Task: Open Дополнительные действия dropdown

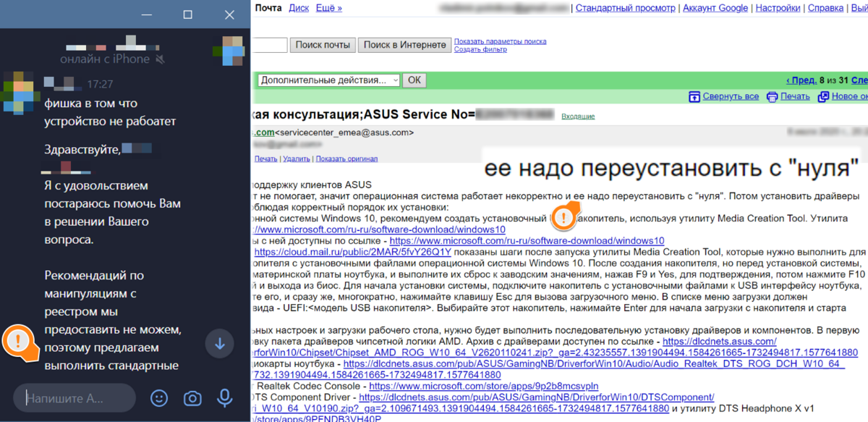Action: tap(329, 80)
